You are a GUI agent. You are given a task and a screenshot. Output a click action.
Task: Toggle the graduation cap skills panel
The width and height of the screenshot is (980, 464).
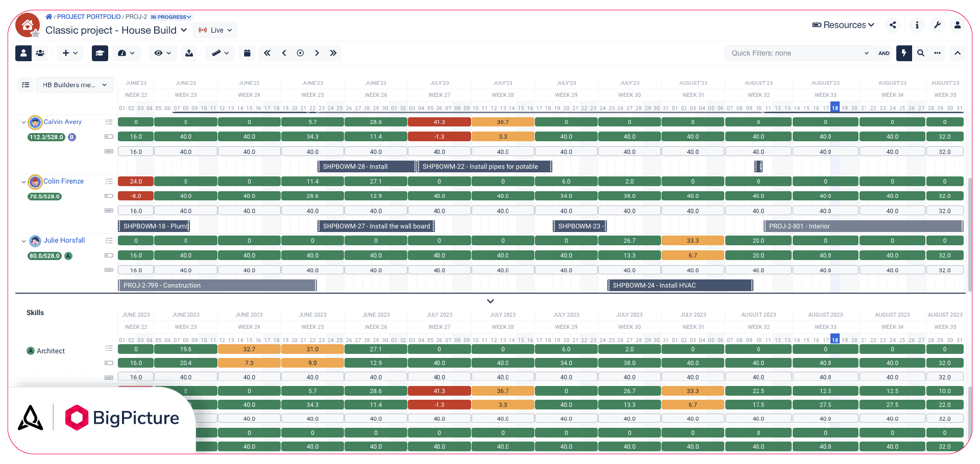coord(100,53)
